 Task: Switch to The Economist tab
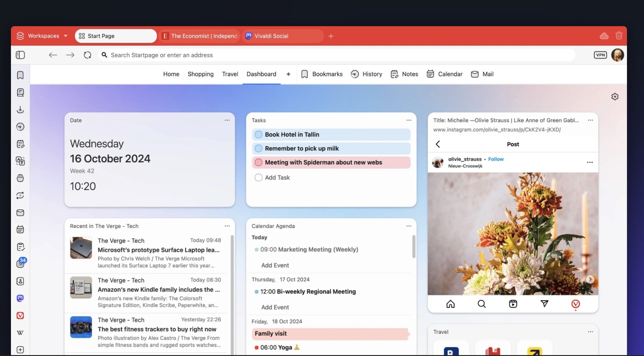[200, 36]
